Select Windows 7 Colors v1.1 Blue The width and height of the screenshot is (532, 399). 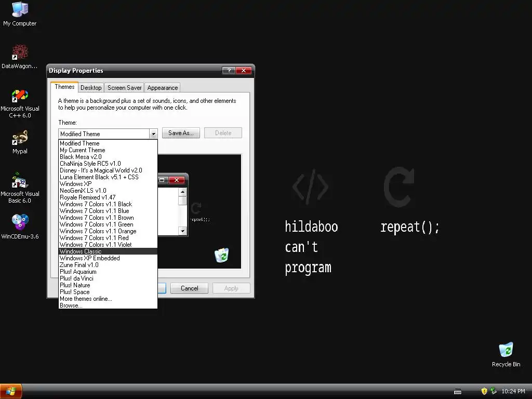(x=108, y=211)
